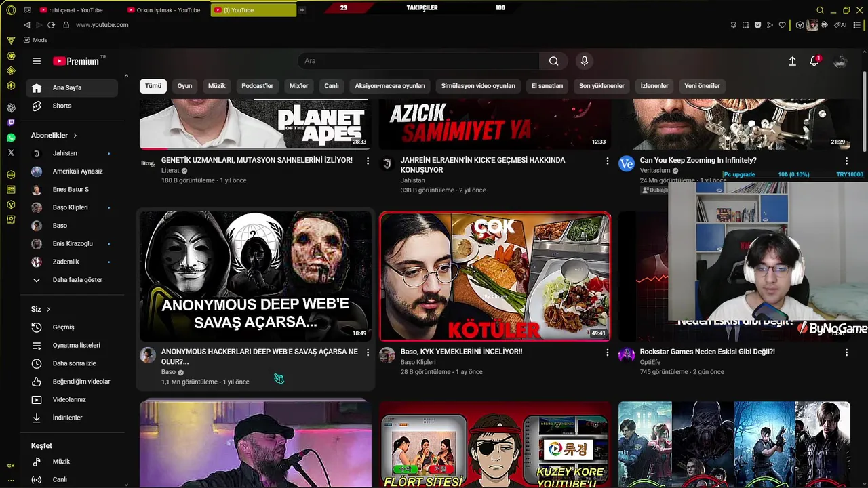Switch to ruhi çenet - YouTube tab
This screenshot has height=488, width=868.
tap(76, 10)
